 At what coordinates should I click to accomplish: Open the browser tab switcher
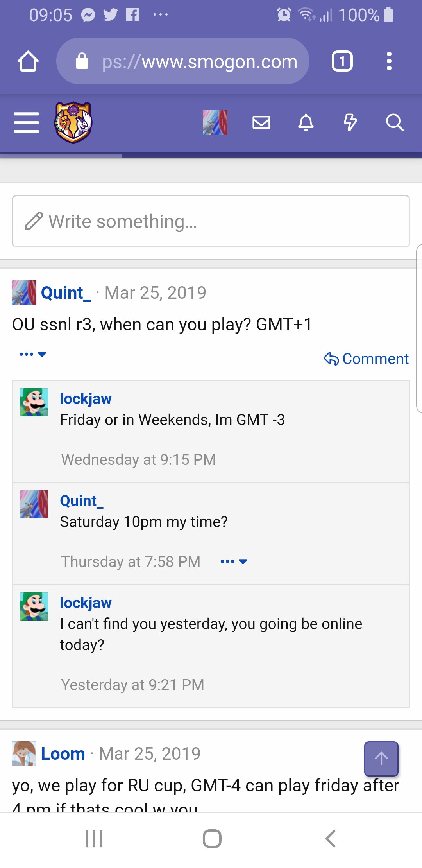pos(342,61)
